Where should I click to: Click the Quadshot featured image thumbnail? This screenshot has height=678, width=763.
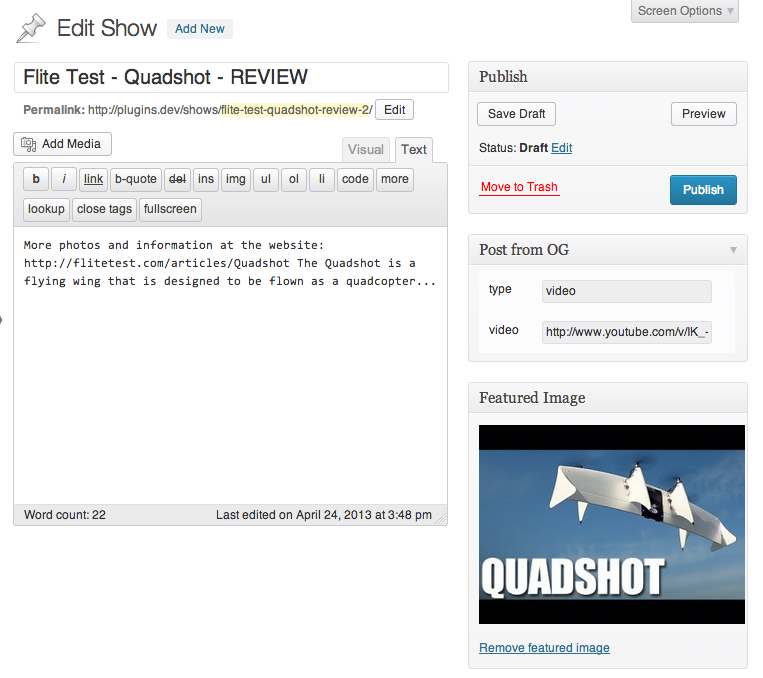click(x=612, y=524)
